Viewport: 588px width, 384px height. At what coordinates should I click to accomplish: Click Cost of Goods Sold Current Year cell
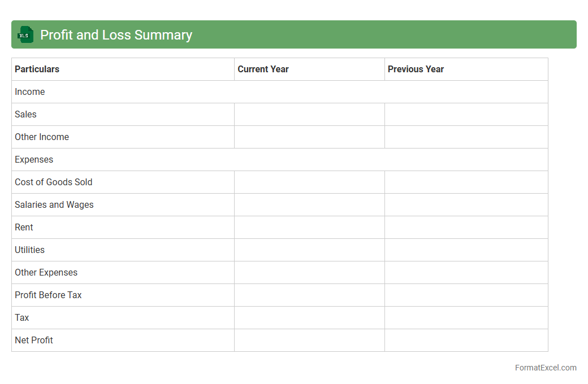pos(309,182)
